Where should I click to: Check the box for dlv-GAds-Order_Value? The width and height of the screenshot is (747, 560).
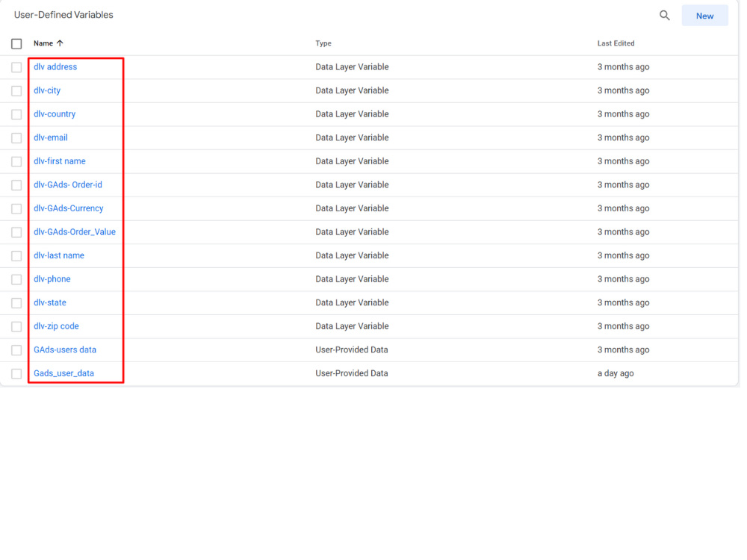[x=16, y=232]
